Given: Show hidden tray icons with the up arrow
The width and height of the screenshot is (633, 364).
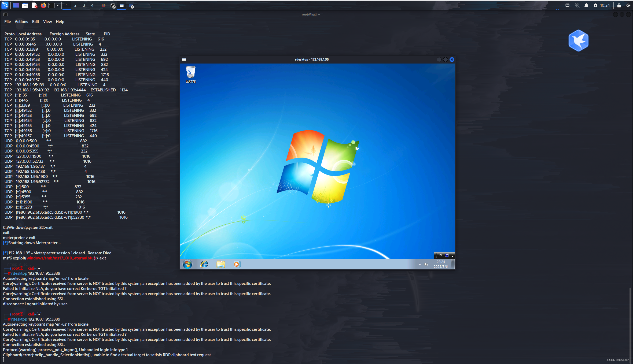Looking at the screenshot, I should pos(420,264).
